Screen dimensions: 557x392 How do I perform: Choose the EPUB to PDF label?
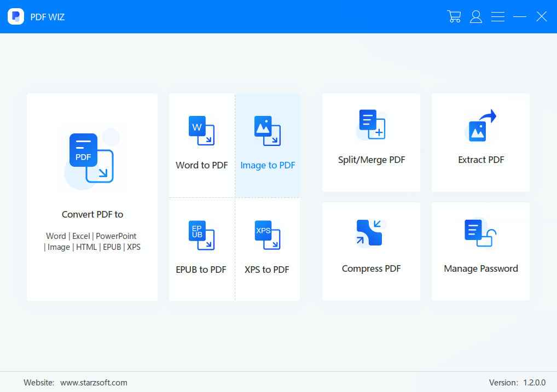point(201,270)
